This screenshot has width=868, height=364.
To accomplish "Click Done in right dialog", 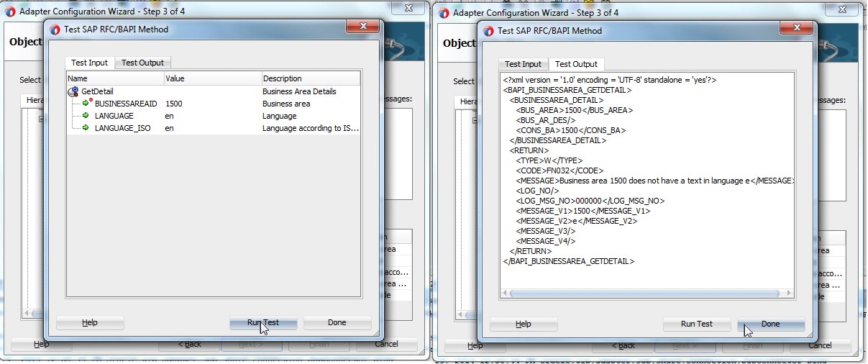I will coord(771,324).
